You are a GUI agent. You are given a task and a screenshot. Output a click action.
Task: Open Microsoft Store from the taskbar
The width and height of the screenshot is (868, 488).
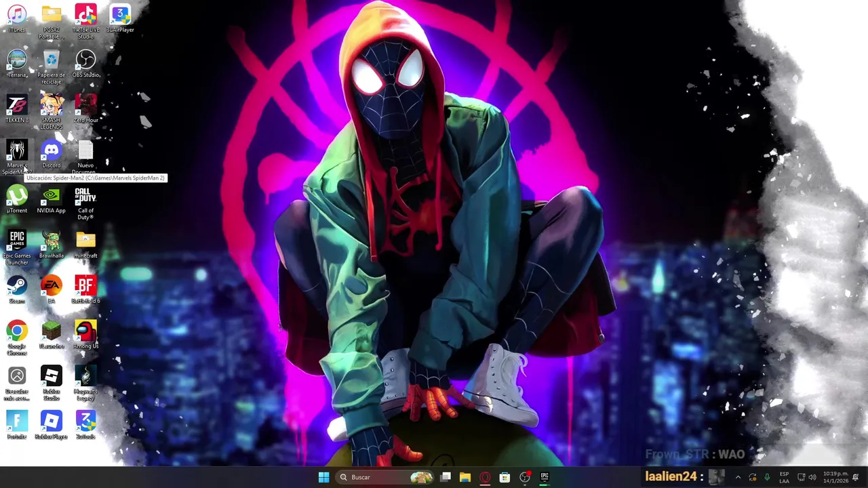pyautogui.click(x=505, y=477)
